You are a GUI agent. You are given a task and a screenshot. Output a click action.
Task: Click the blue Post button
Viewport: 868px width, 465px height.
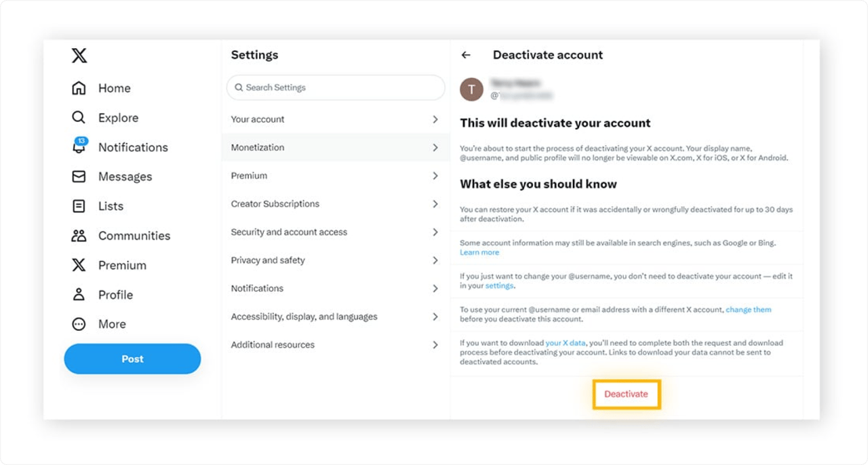pos(132,359)
